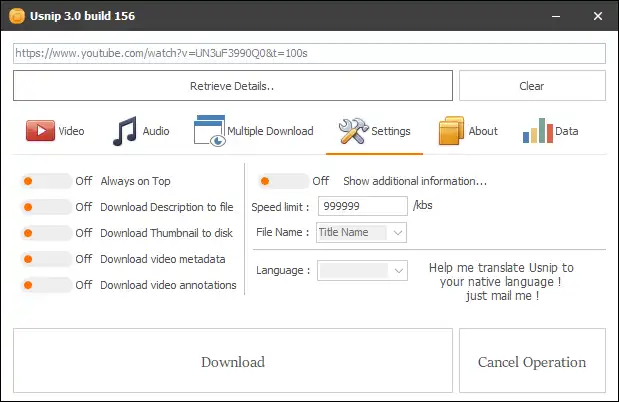This screenshot has width=619, height=402.
Task: Close the Usnip window
Action: (x=598, y=16)
